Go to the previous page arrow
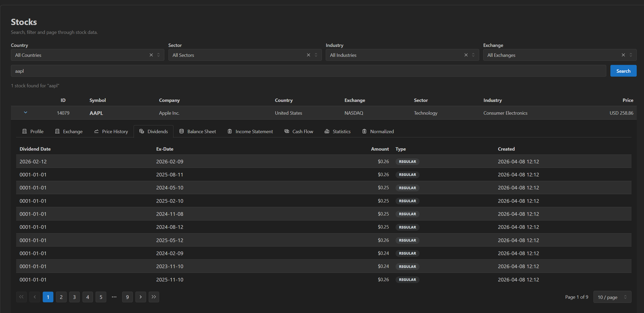Viewport: 644px width, 313px height. [35, 297]
